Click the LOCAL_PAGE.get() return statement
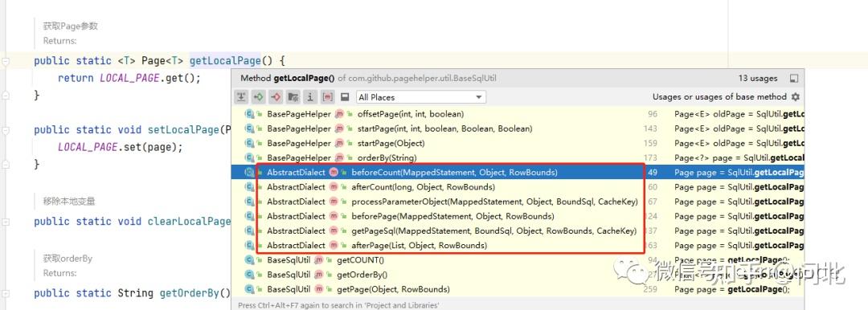Screen dimensions: 868x310 [129, 78]
